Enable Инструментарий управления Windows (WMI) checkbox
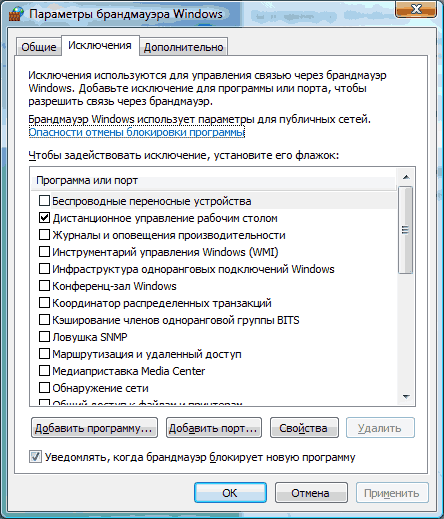The height and width of the screenshot is (519, 444). point(44,252)
